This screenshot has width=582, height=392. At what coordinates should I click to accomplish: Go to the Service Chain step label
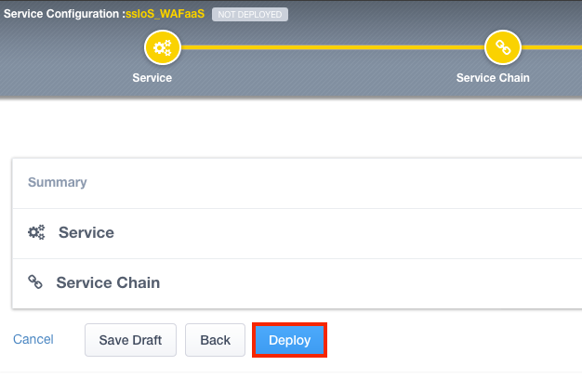tap(493, 78)
